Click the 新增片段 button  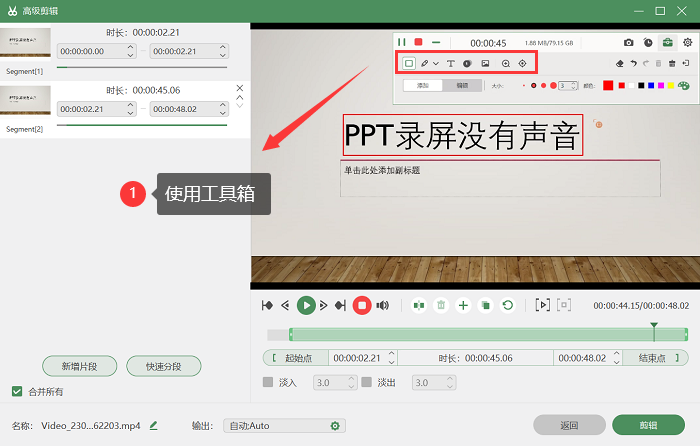(x=79, y=366)
